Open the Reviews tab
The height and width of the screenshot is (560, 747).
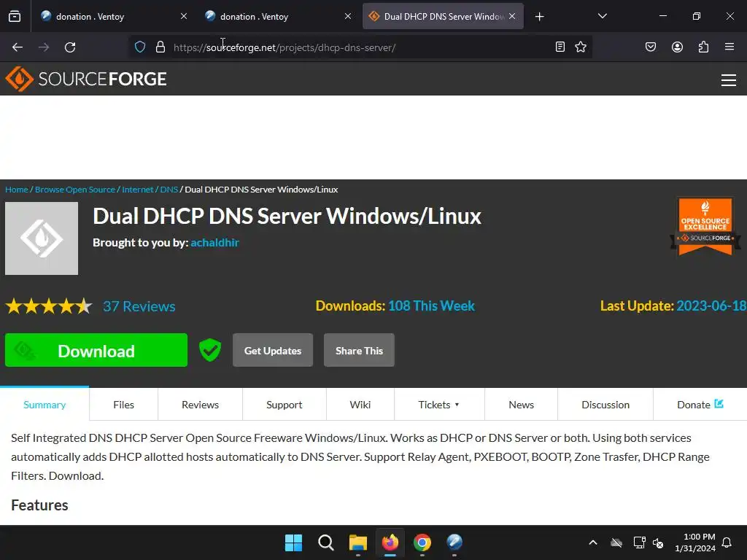pos(200,405)
